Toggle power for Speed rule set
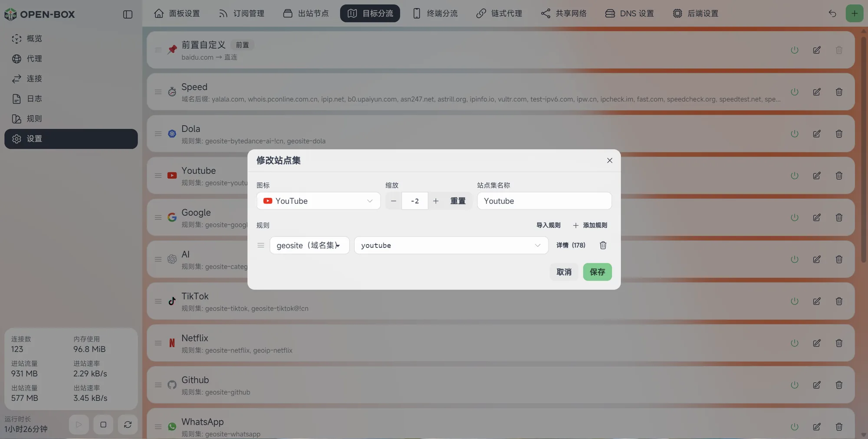 [795, 92]
